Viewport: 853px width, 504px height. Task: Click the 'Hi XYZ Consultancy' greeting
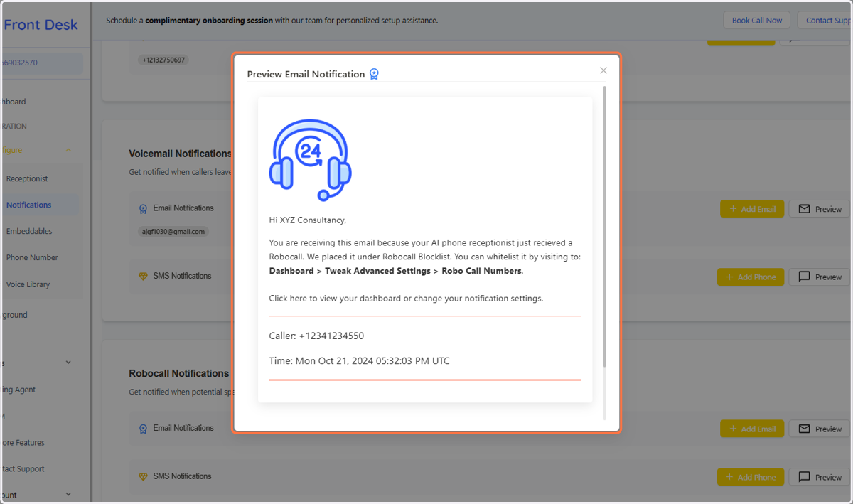coord(307,220)
